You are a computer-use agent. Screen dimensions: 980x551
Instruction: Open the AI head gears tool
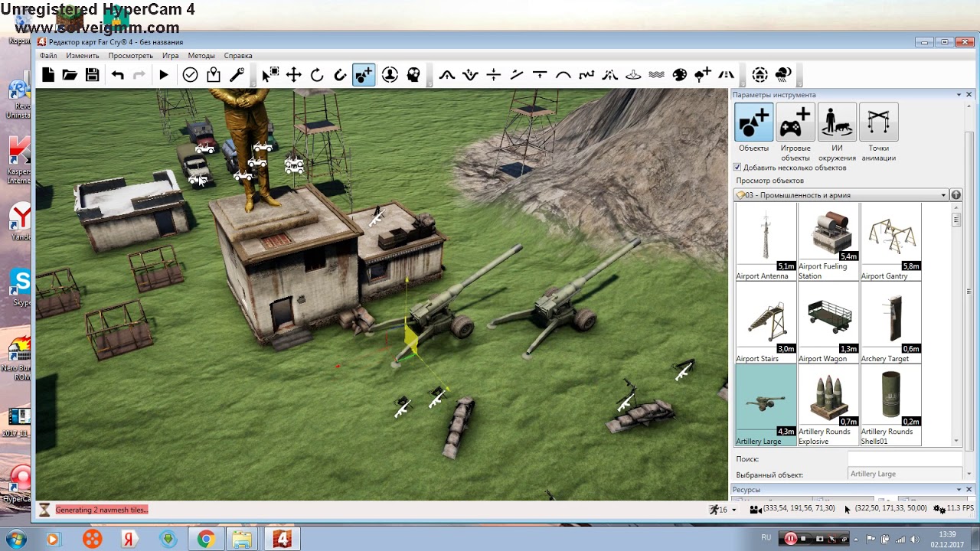[x=413, y=74]
